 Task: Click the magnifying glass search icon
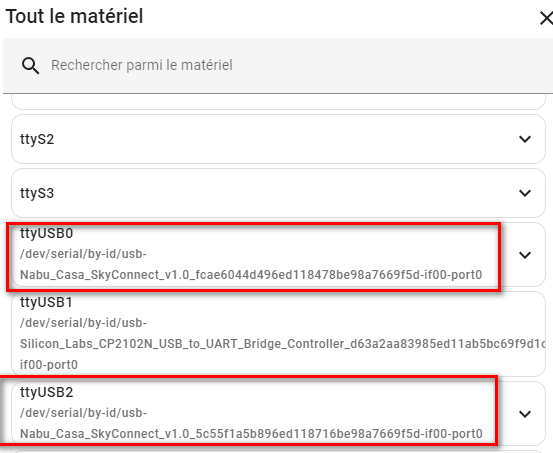point(30,66)
